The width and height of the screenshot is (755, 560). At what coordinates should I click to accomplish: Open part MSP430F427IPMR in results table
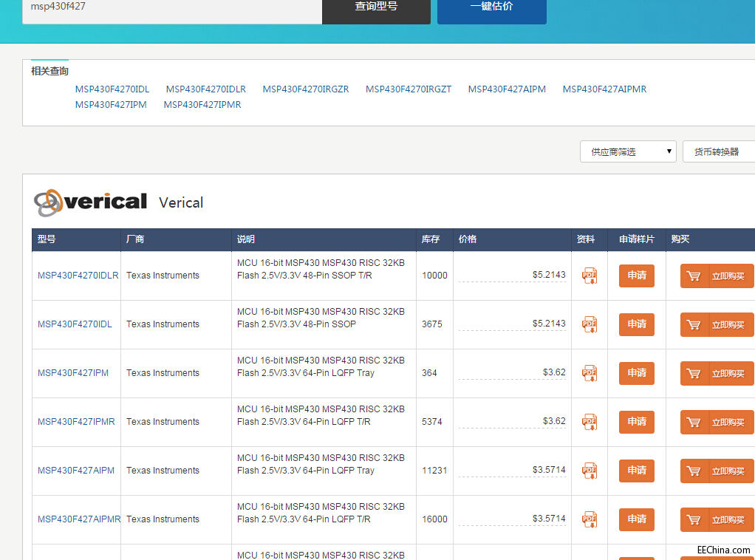[76, 422]
